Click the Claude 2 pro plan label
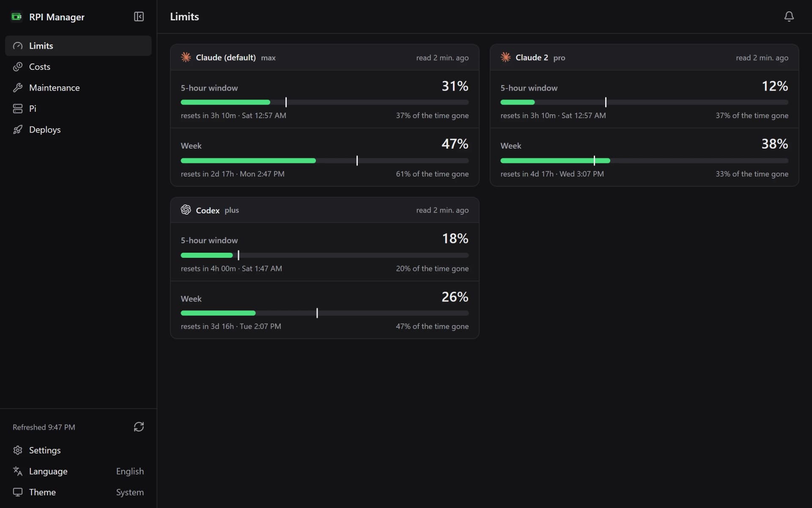Image resolution: width=812 pixels, height=508 pixels. 559,58
